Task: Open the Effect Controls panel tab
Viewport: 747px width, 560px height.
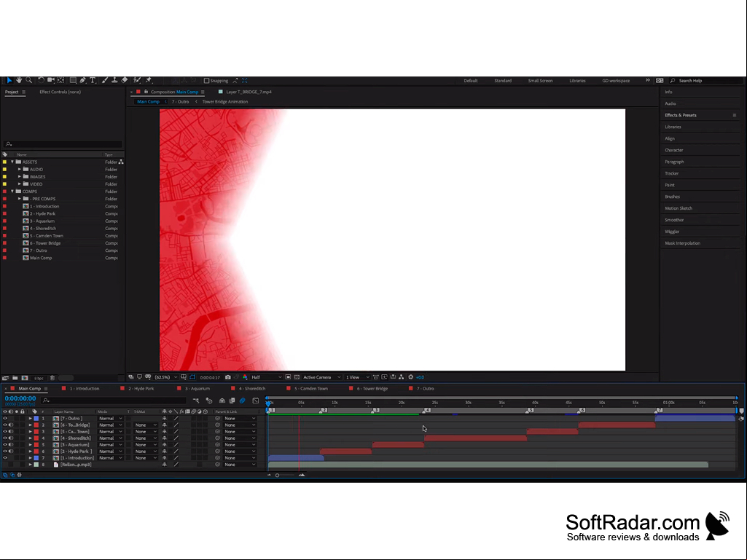Action: (x=60, y=92)
